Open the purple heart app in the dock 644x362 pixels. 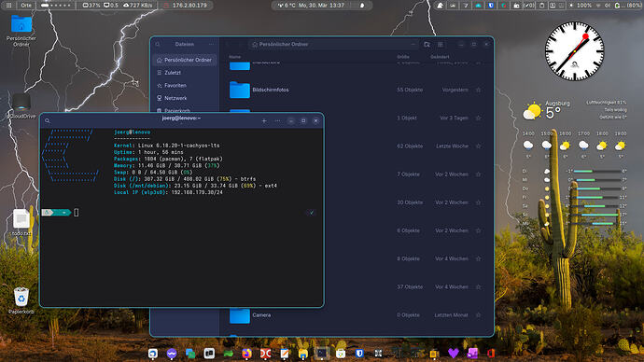click(x=453, y=354)
